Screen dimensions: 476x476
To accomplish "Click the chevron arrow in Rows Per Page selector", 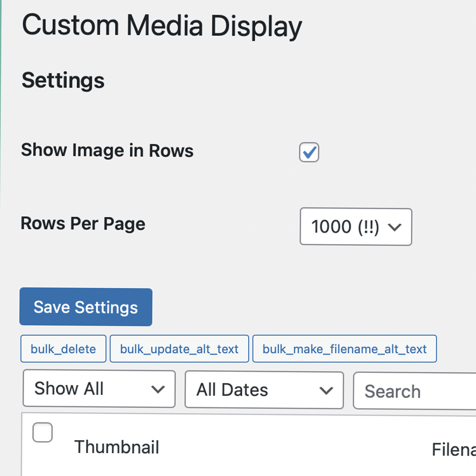I will pyautogui.click(x=395, y=227).
